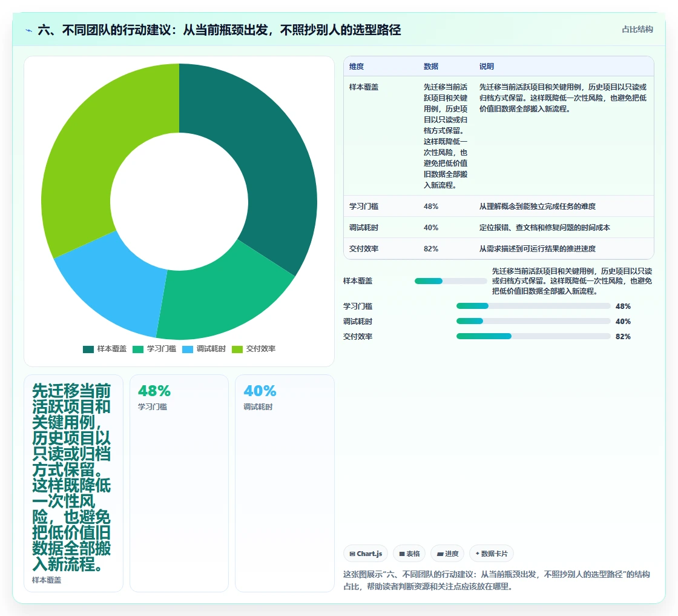This screenshot has width=678, height=616.
Task: Click the 占比结构 label in header
Action: click(637, 30)
